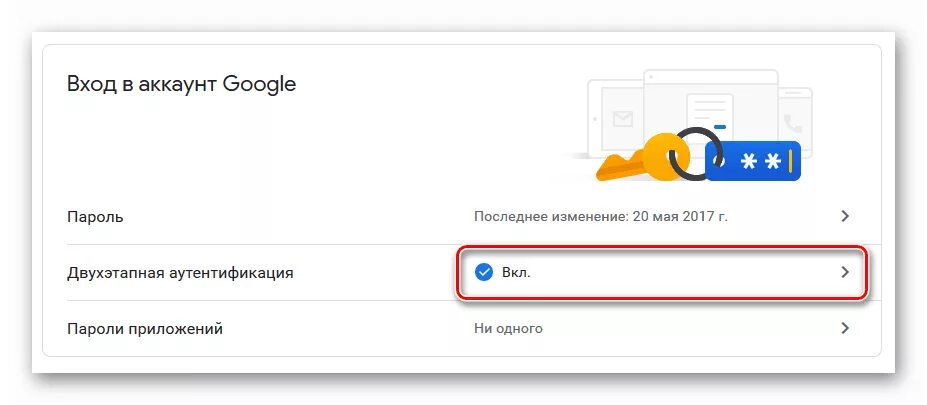This screenshot has width=927, height=405.
Task: Click the Ни одного status text
Action: 508,328
